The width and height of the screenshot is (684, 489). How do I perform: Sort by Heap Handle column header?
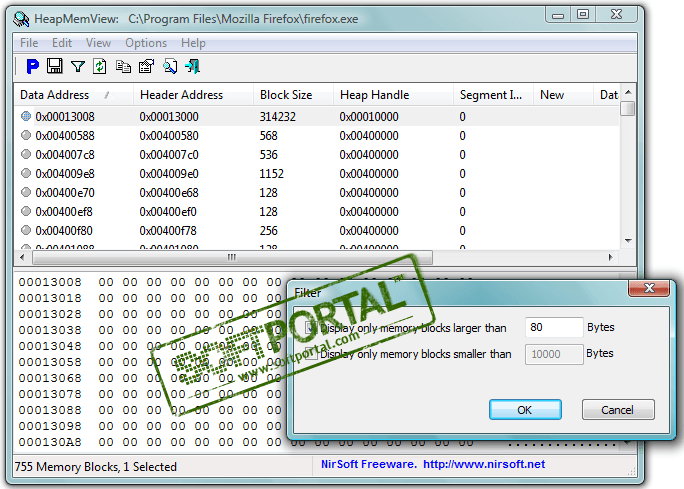(x=393, y=95)
